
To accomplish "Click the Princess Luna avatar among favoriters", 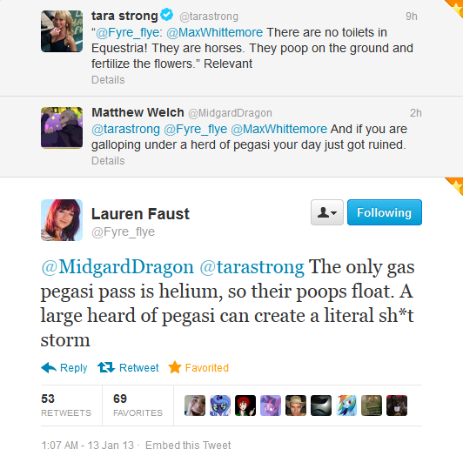I will tap(220, 406).
